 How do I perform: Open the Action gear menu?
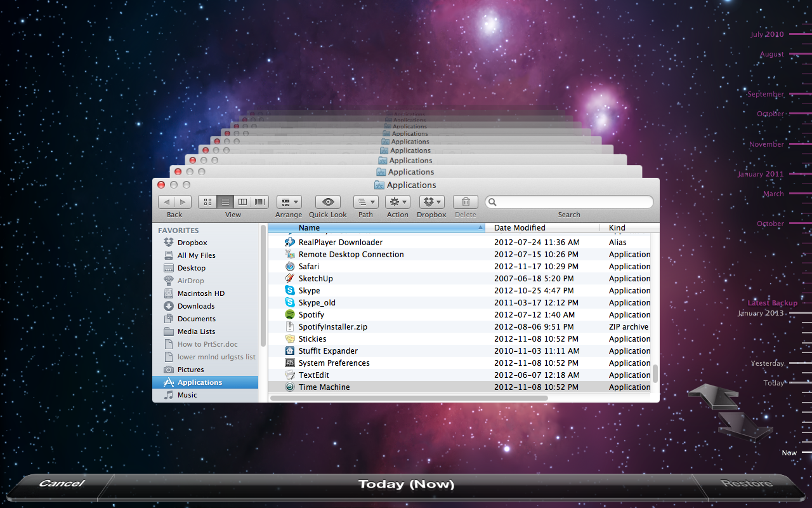coord(398,202)
